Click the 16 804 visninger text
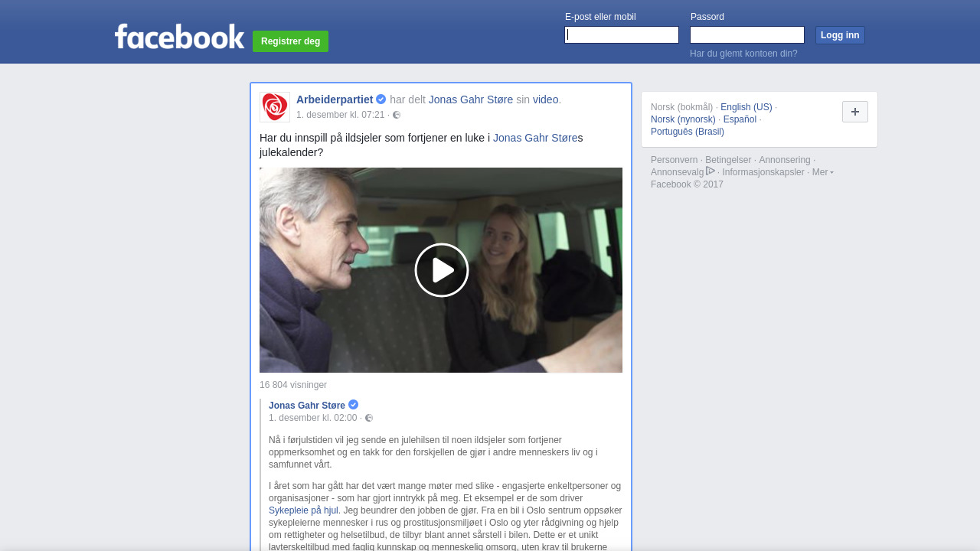980x551 pixels. 293,385
